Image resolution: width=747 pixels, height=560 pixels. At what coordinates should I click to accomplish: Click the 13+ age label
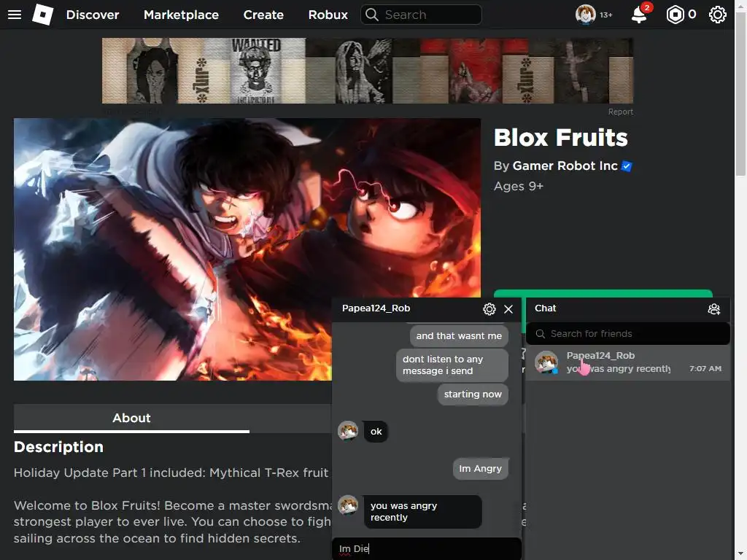605,15
